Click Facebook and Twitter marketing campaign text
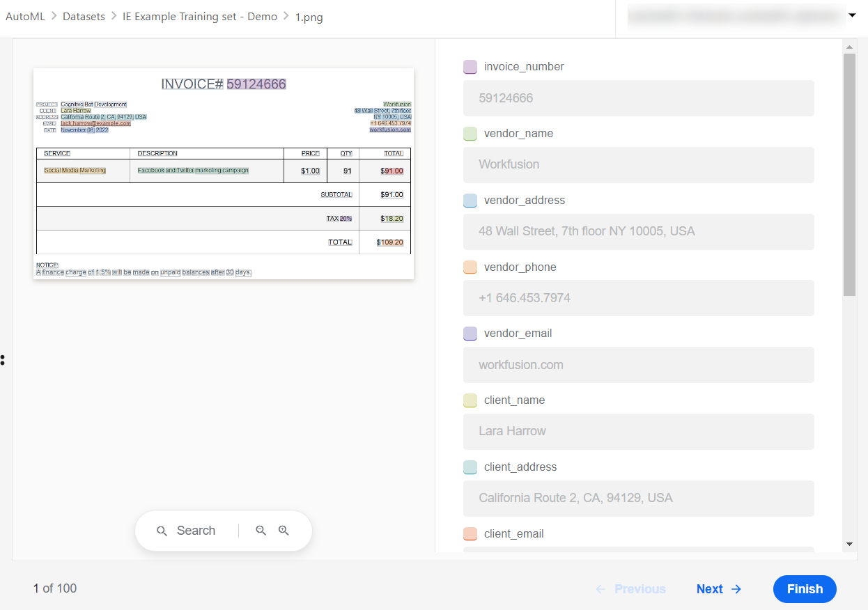 (x=193, y=170)
